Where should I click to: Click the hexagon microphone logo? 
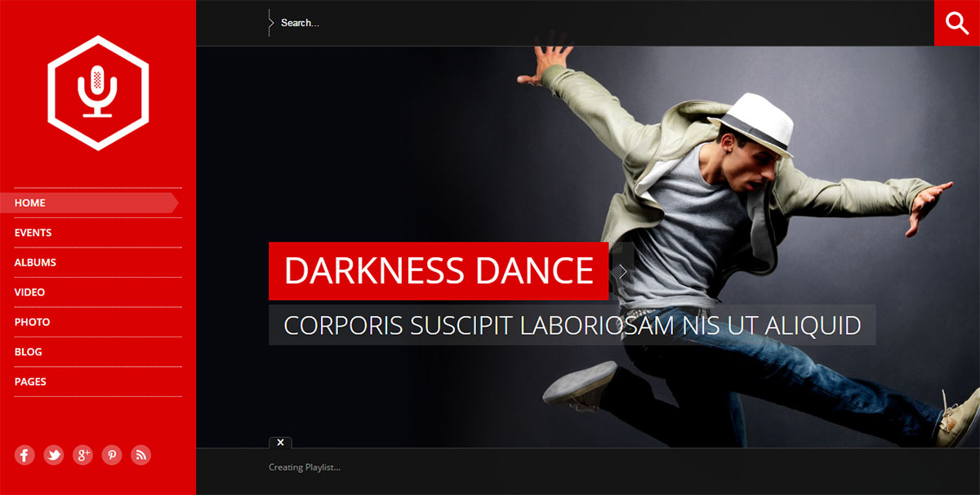pyautogui.click(x=98, y=92)
